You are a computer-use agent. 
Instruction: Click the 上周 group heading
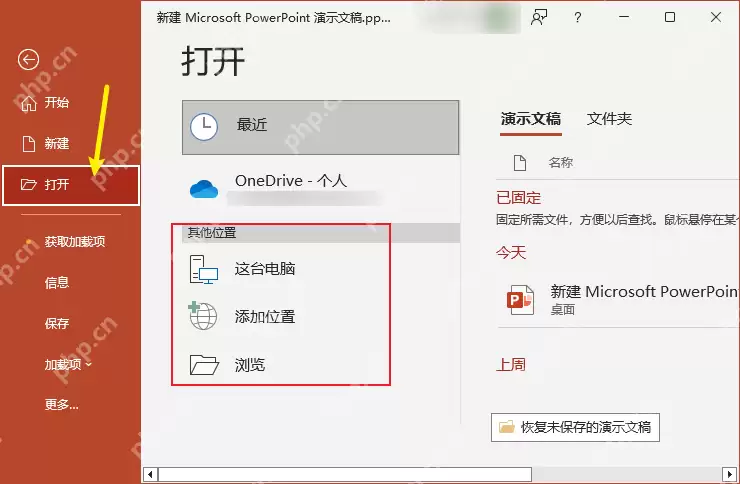pos(511,365)
